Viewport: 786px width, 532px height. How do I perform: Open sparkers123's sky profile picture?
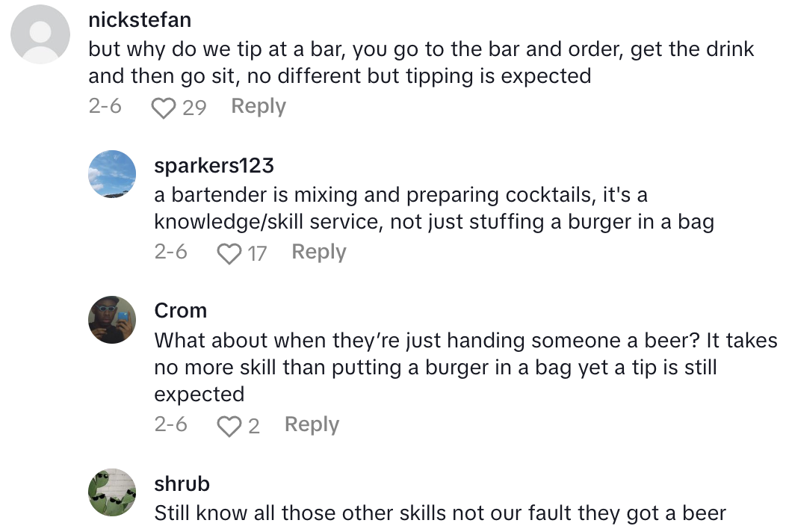click(x=112, y=173)
